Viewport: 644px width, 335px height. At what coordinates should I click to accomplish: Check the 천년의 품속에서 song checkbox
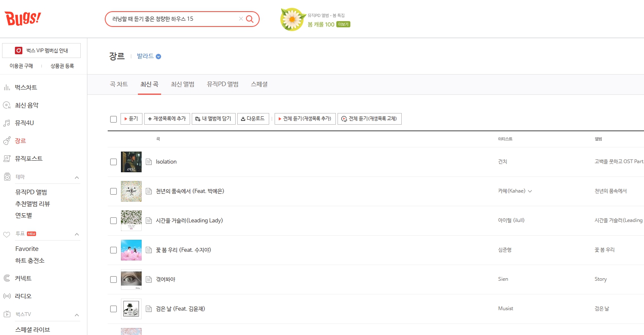coord(113,191)
